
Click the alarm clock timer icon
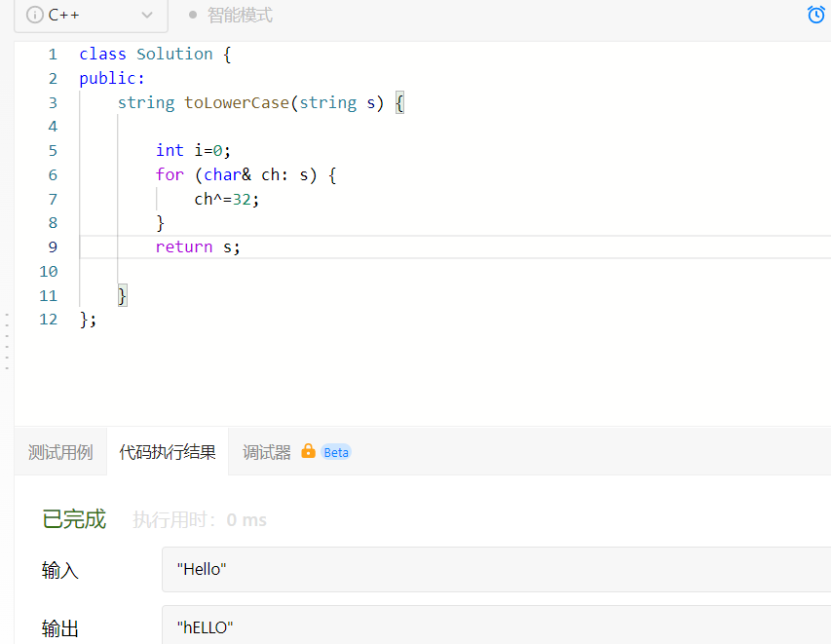tap(815, 15)
